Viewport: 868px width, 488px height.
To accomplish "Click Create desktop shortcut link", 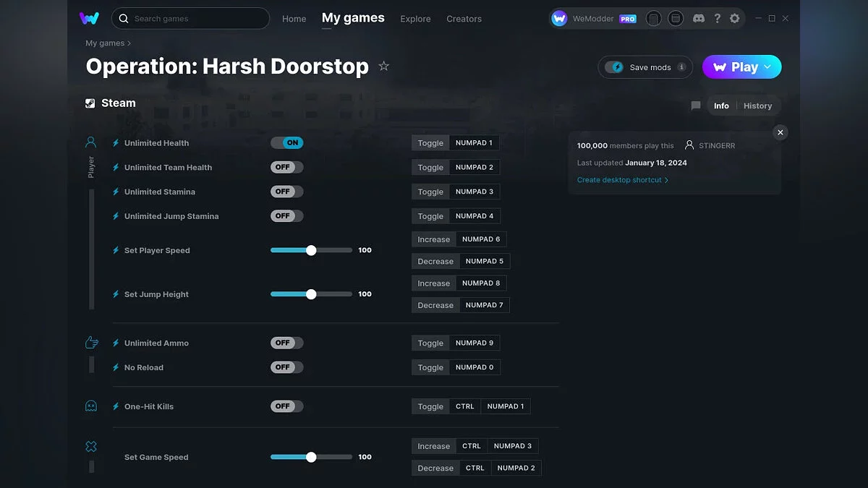I will pyautogui.click(x=620, y=179).
